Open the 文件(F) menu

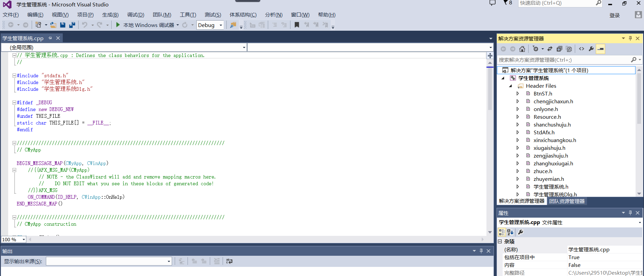pos(11,15)
